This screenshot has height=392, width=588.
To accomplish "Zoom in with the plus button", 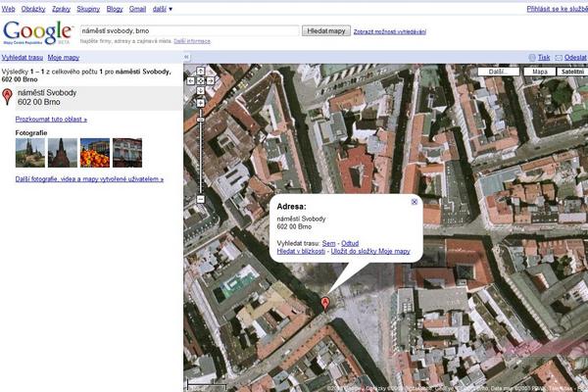I will tap(200, 103).
